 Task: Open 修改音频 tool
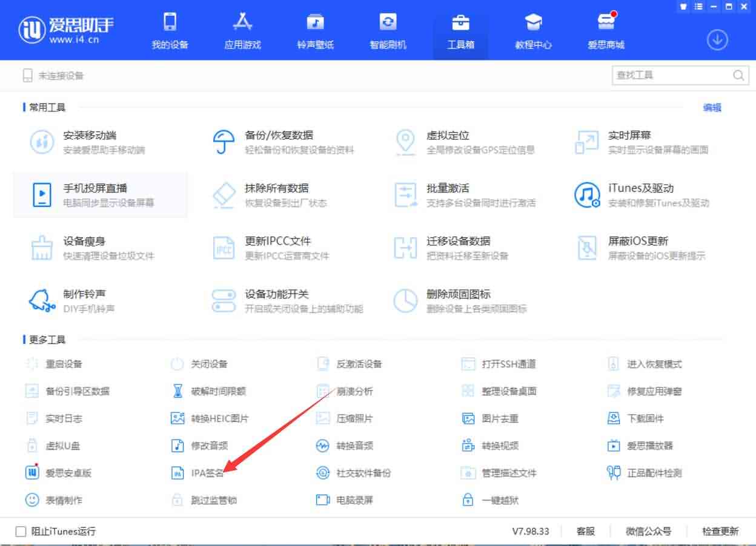(x=199, y=446)
